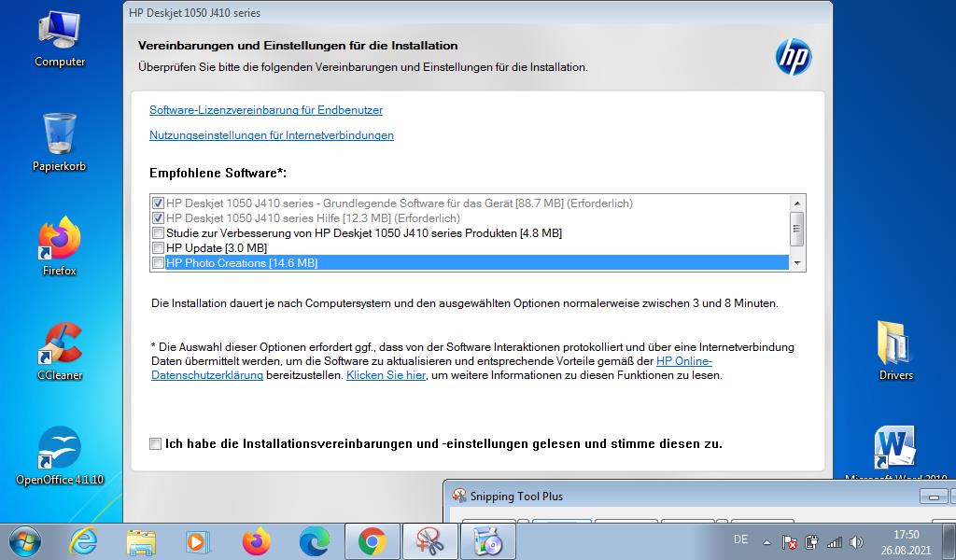Click the software list scrollbar thumb

coord(796,229)
